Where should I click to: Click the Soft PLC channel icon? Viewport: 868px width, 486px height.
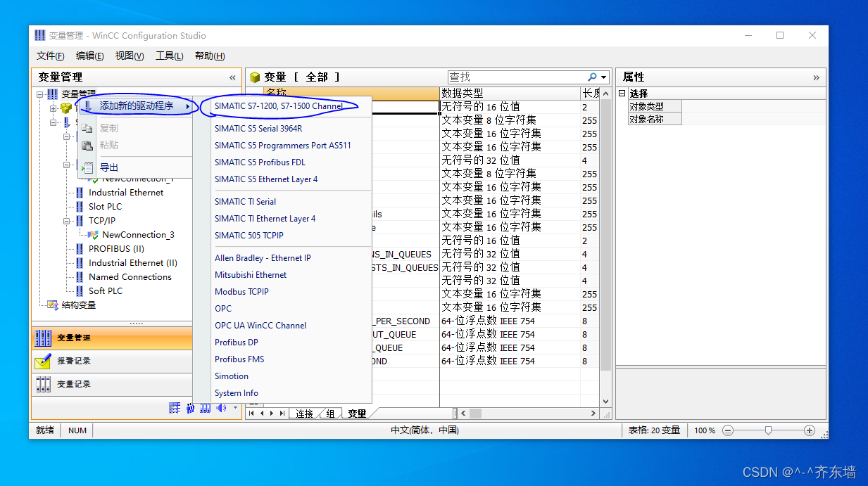pyautogui.click(x=80, y=291)
